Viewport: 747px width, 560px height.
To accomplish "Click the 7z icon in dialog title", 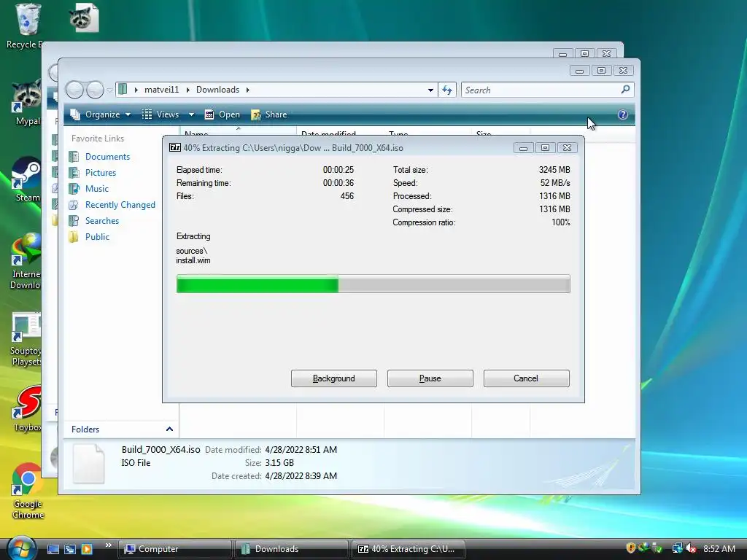I will (175, 147).
